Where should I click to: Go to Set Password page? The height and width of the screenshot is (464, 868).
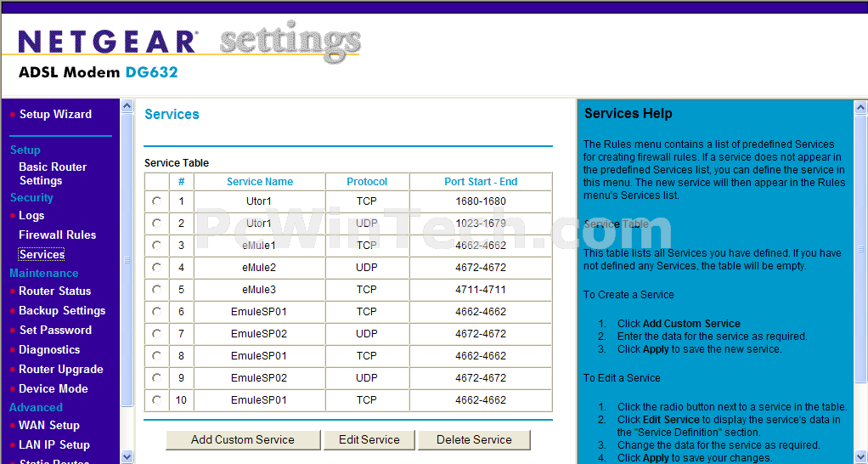pyautogui.click(x=55, y=330)
